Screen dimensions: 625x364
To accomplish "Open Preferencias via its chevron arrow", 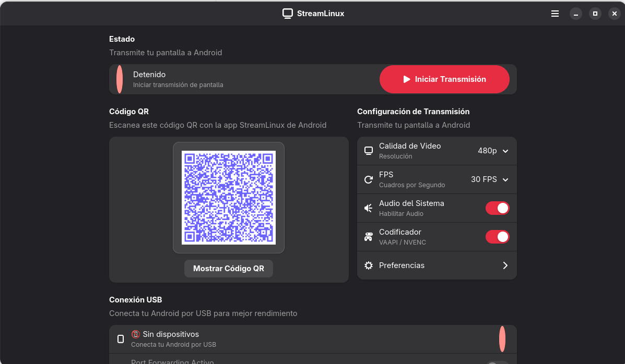I will [505, 265].
